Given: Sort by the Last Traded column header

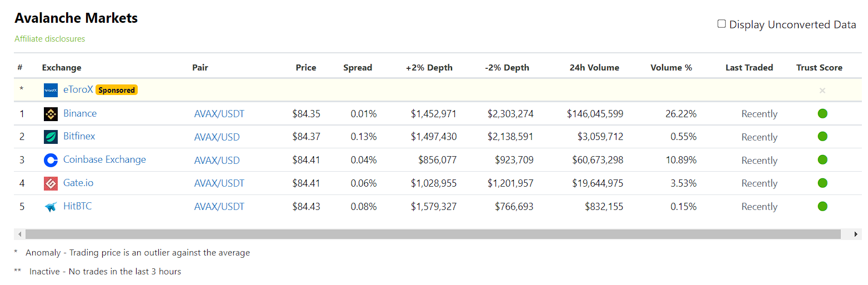Looking at the screenshot, I should point(749,68).
